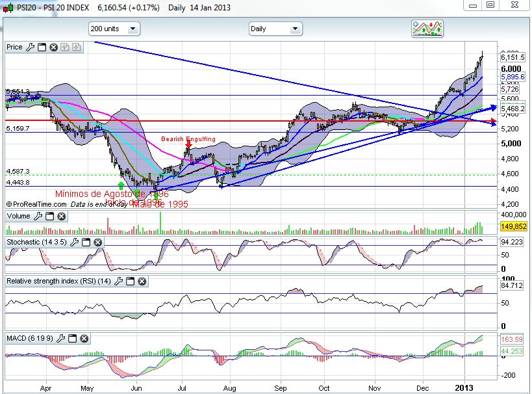Click the Jun label on time axis
This screenshot has width=532, height=394.
(136, 388)
